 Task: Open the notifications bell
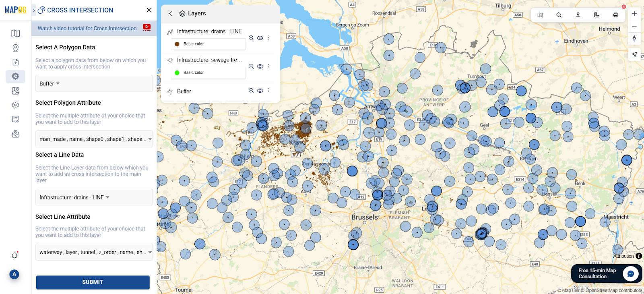click(14, 255)
